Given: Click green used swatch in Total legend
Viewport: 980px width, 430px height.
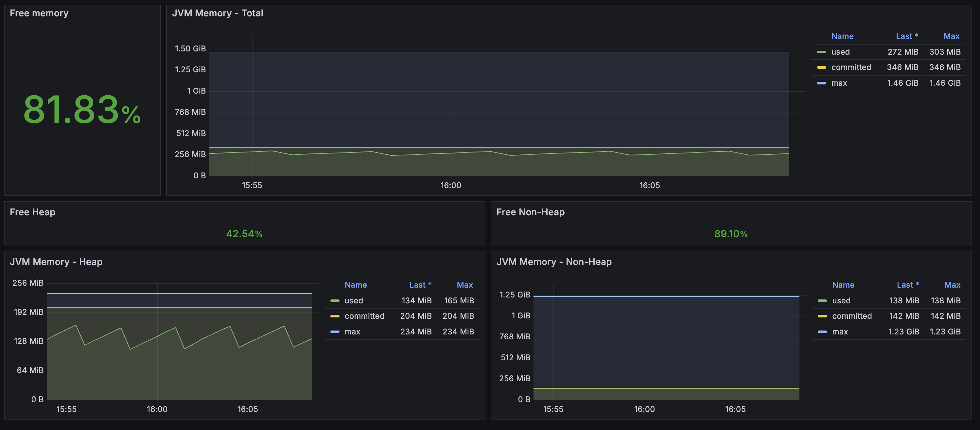Looking at the screenshot, I should click(x=821, y=52).
